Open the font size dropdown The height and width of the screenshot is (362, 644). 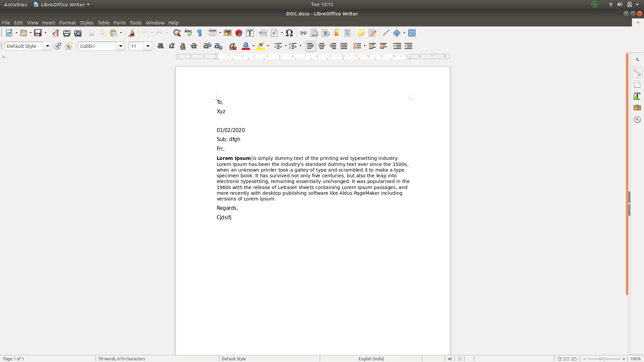148,46
